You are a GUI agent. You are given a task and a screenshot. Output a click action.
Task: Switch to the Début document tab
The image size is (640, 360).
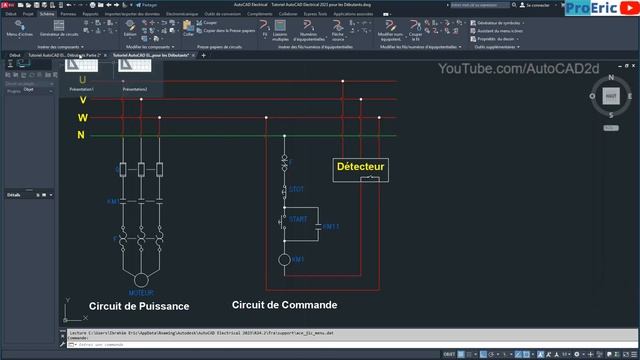pos(15,55)
